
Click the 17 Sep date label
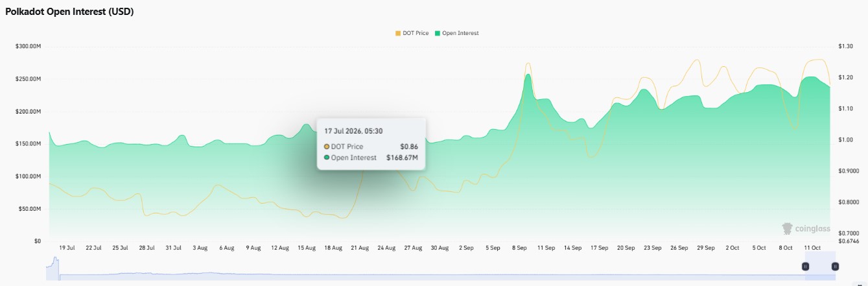pos(600,248)
